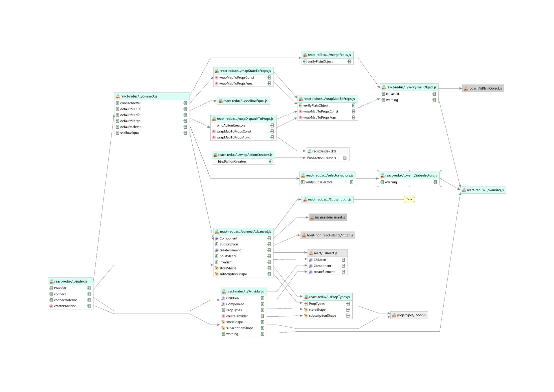Click the lambda icon beside createProvider in Provider.js
Image resolution: width=554 pixels, height=392 pixels.
[x=223, y=316]
